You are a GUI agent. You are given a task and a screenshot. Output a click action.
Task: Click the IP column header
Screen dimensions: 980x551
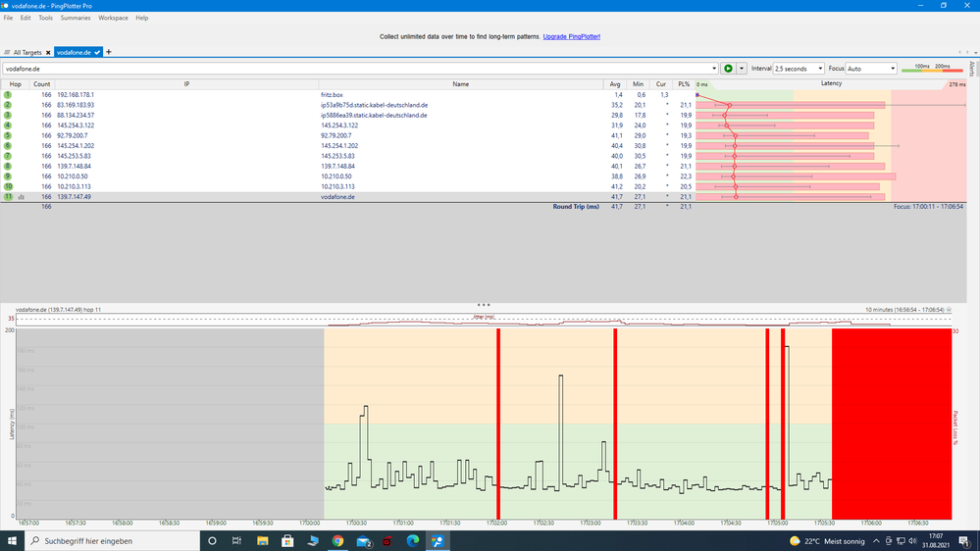pyautogui.click(x=186, y=84)
